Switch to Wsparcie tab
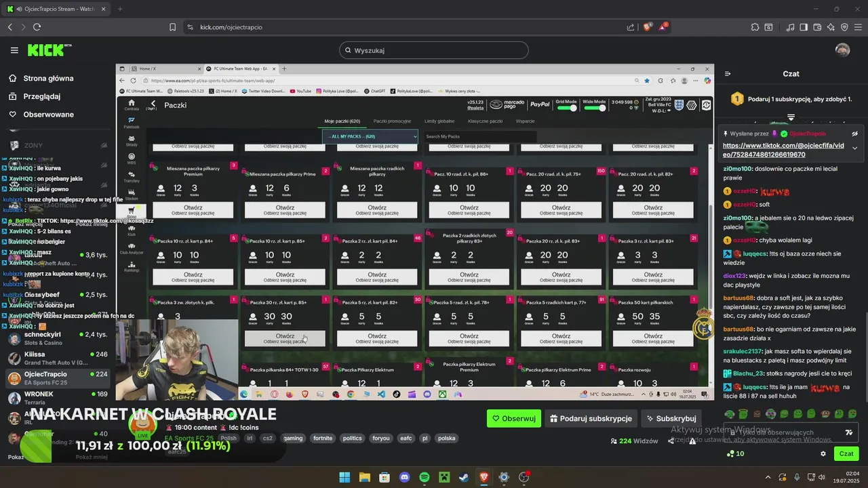Viewport: 868px width, 488px height. coord(525,121)
